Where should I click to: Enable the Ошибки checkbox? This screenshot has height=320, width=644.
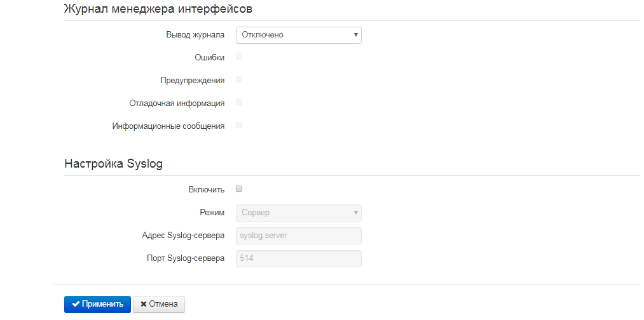239,57
